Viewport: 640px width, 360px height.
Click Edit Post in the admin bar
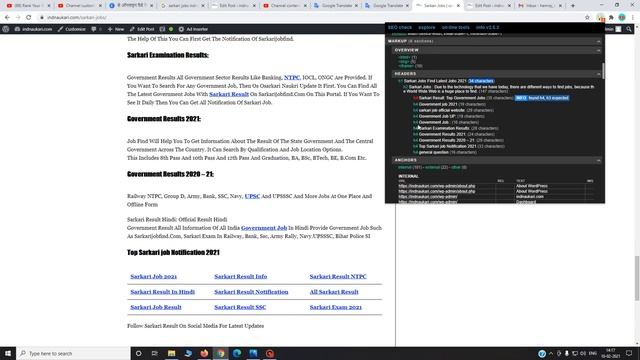pos(142,29)
